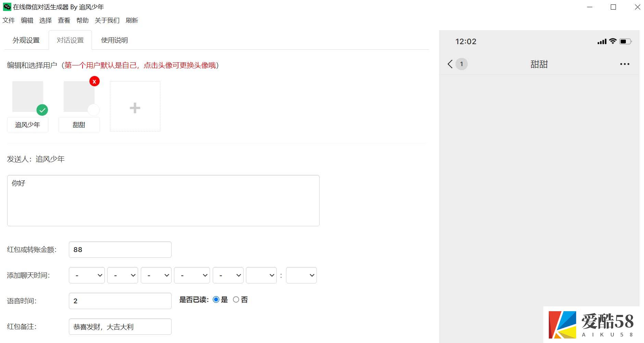Click the 红包备注 field 恭喜发财，大吉大利
This screenshot has width=644, height=343.
point(120,327)
